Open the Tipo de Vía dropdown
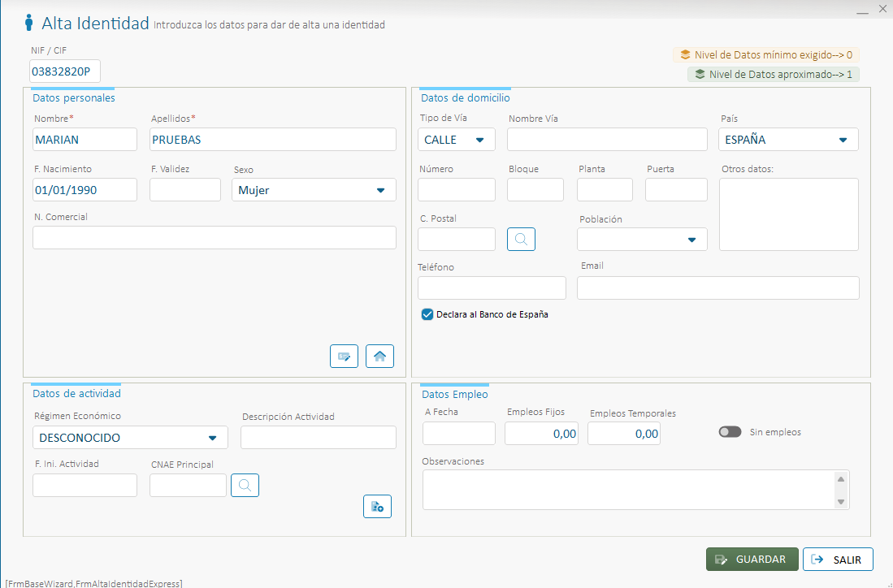Screen dimensions: 893x588 [456, 140]
